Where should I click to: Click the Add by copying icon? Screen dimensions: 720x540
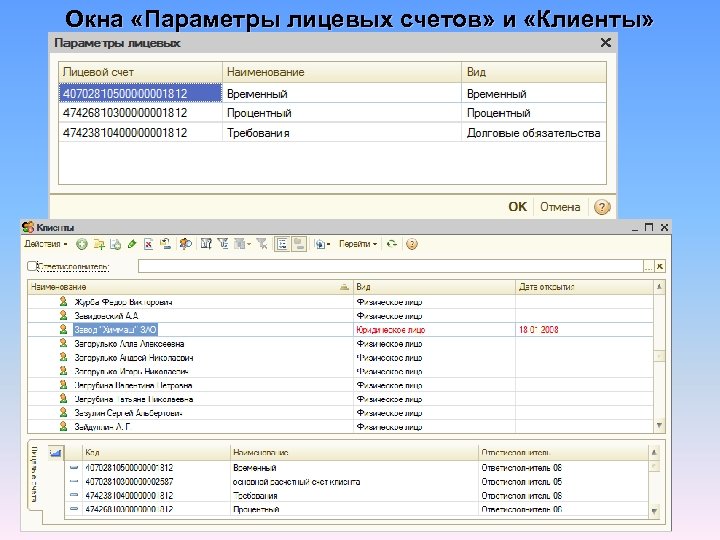point(116,244)
